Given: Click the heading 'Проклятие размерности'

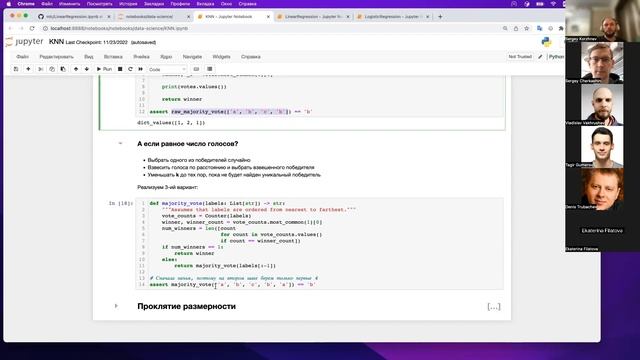Looking at the screenshot, I should 187,306.
